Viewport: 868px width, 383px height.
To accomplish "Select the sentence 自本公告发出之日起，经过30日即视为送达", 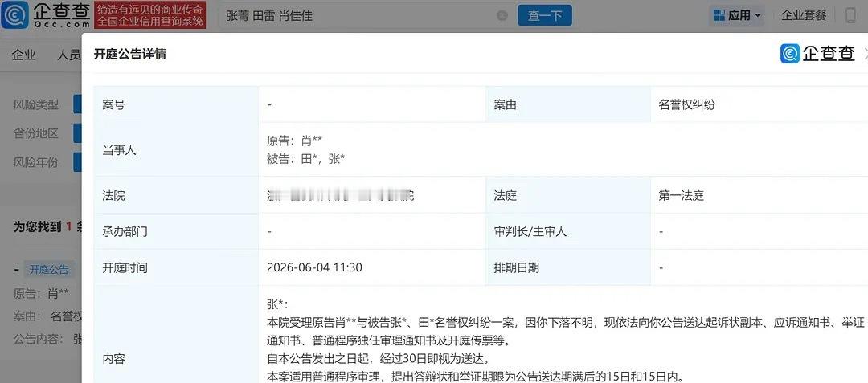I will (x=378, y=359).
